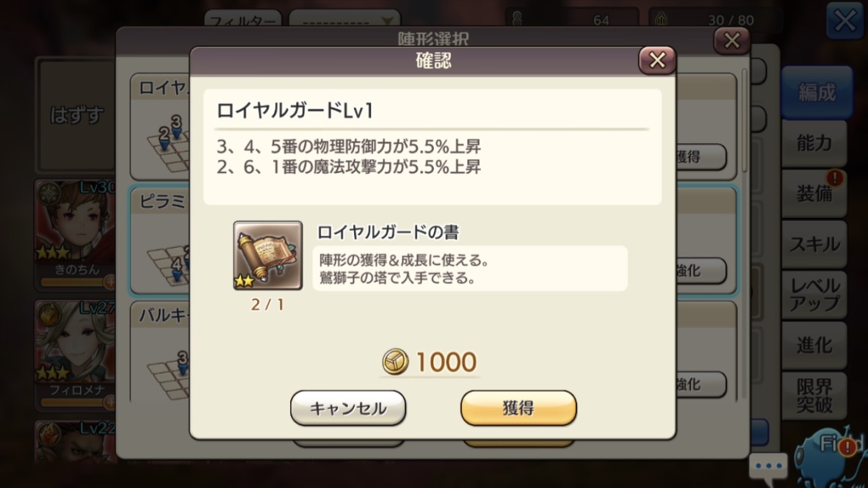Close the 確認 confirmation dialog with X
The height and width of the screenshot is (488, 868).
point(657,59)
